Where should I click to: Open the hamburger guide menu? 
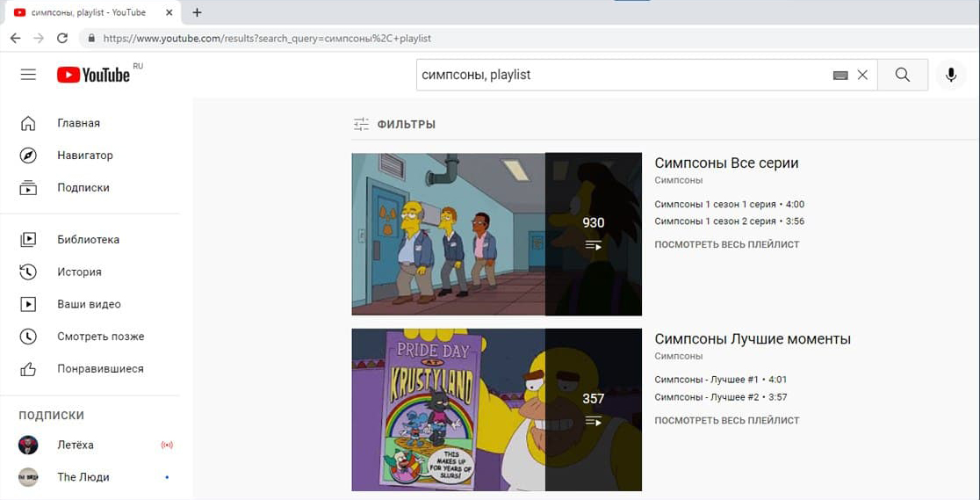pos(28,75)
